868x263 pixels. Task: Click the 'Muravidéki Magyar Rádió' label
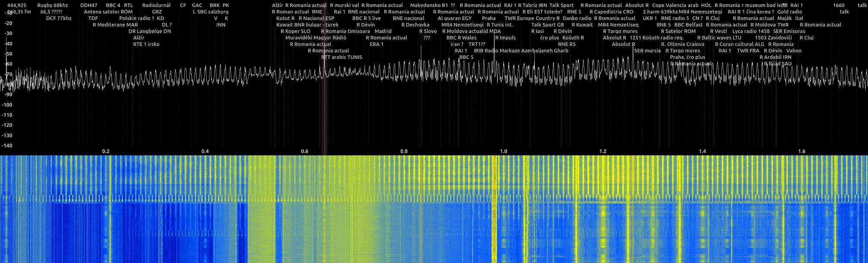point(316,38)
